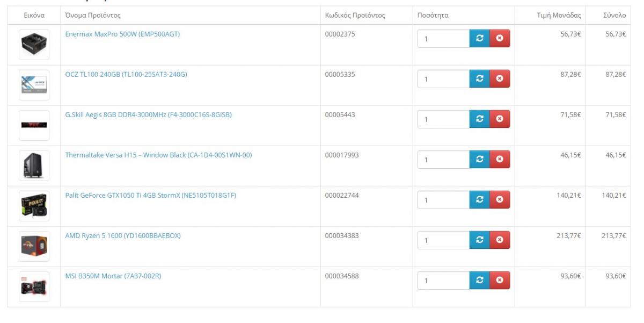644x323 pixels.
Task: Focus quantity field for MSI B350M Mortar
Action: pos(443,281)
